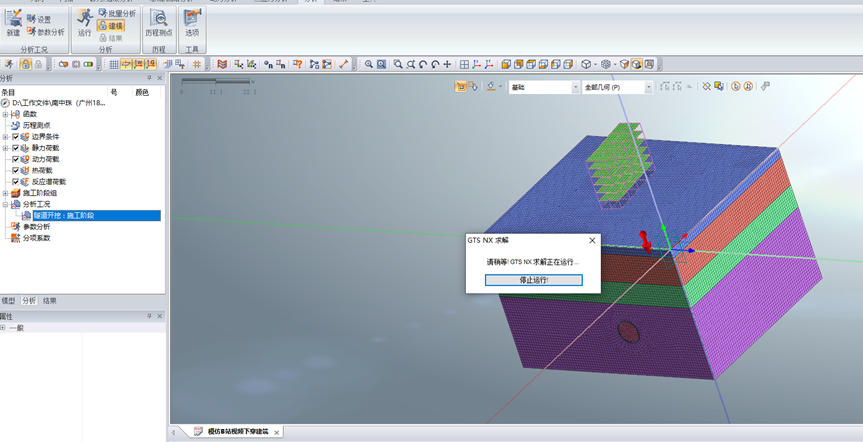Click the query question-mark toolbar icon
Screen dimensions: 863x442
click(298, 64)
